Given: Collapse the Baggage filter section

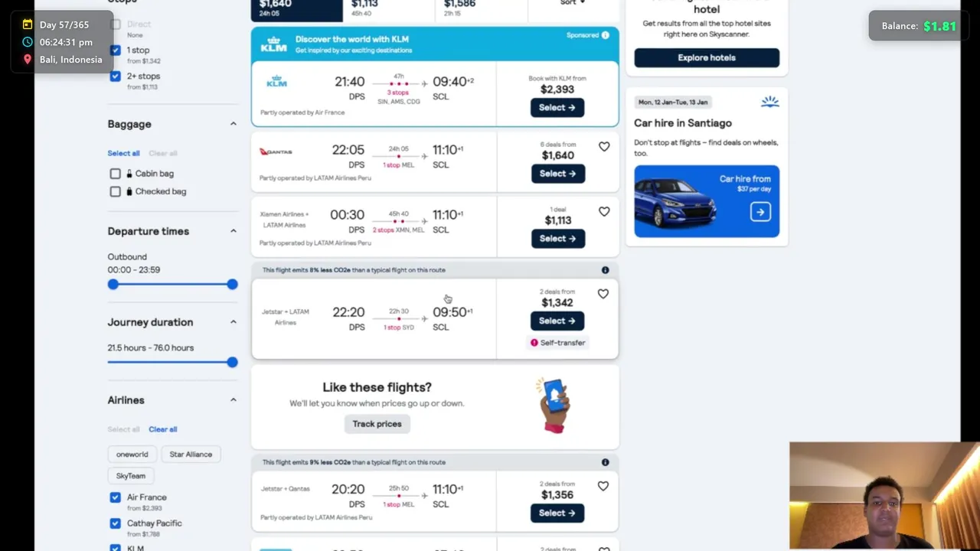Looking at the screenshot, I should point(234,124).
